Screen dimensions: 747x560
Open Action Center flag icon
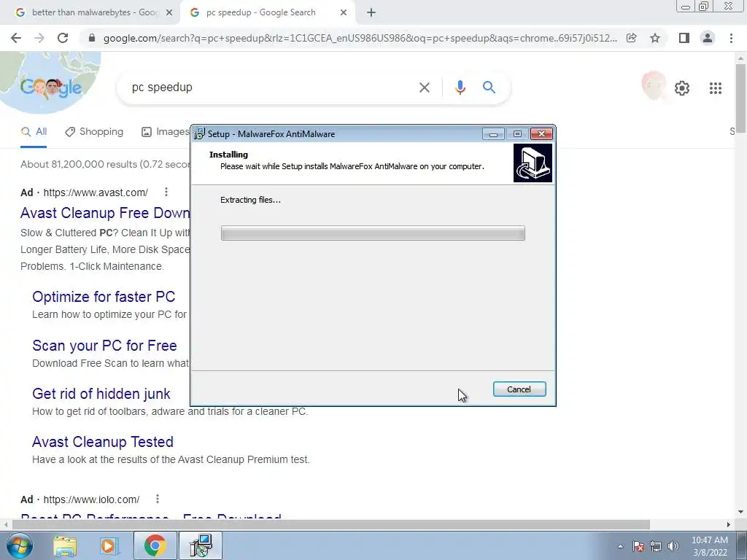click(638, 546)
